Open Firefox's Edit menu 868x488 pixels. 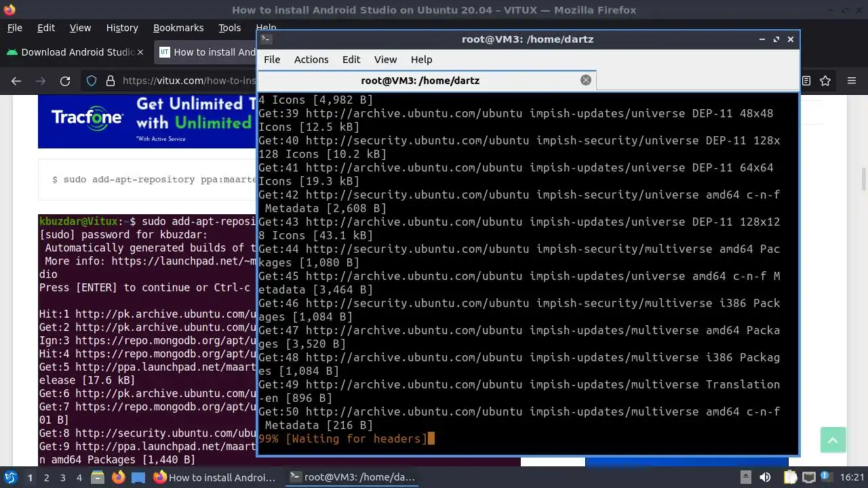coord(46,28)
